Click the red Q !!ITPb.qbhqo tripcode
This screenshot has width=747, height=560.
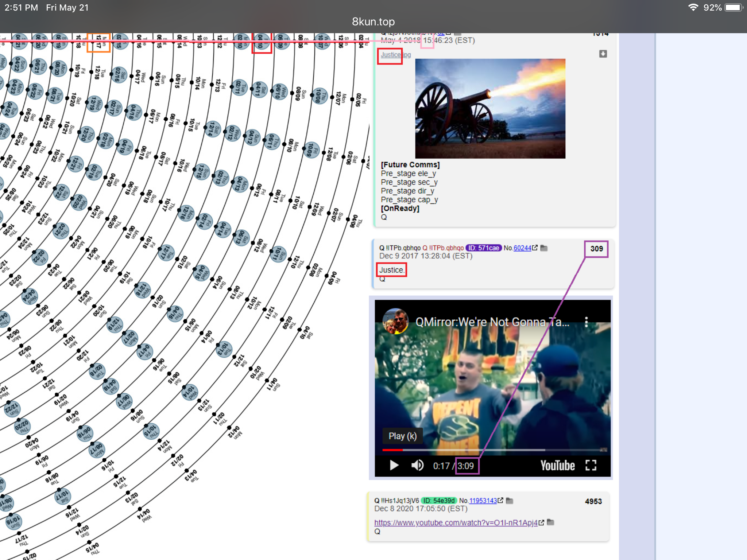[443, 248]
